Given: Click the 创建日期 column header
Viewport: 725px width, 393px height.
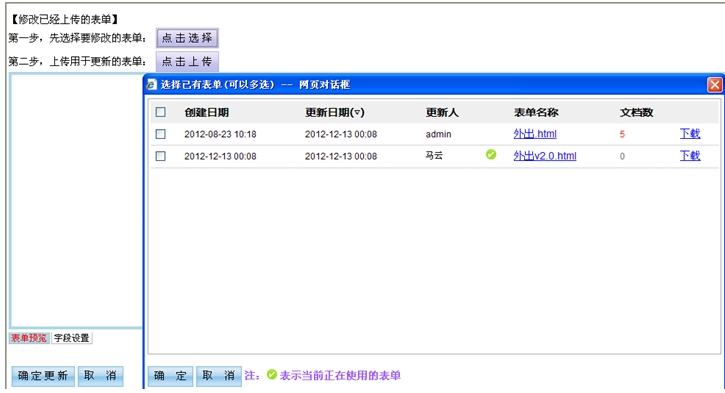Looking at the screenshot, I should coord(207,112).
